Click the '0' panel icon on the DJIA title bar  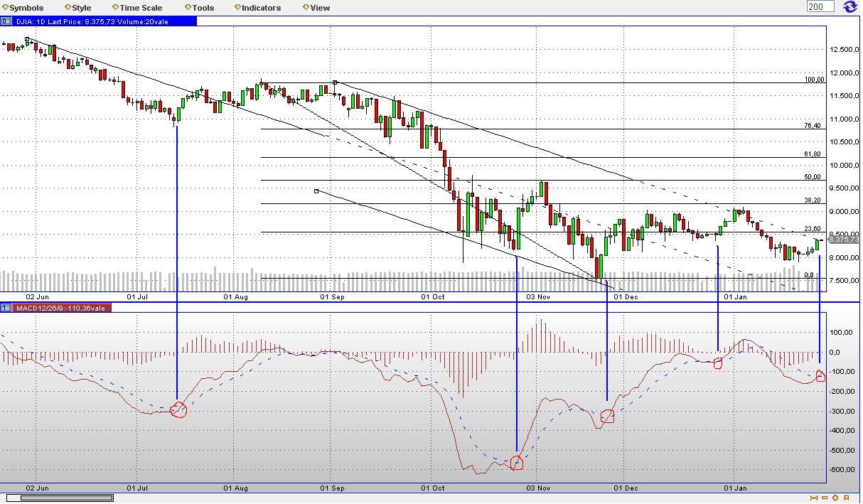click(x=4, y=21)
